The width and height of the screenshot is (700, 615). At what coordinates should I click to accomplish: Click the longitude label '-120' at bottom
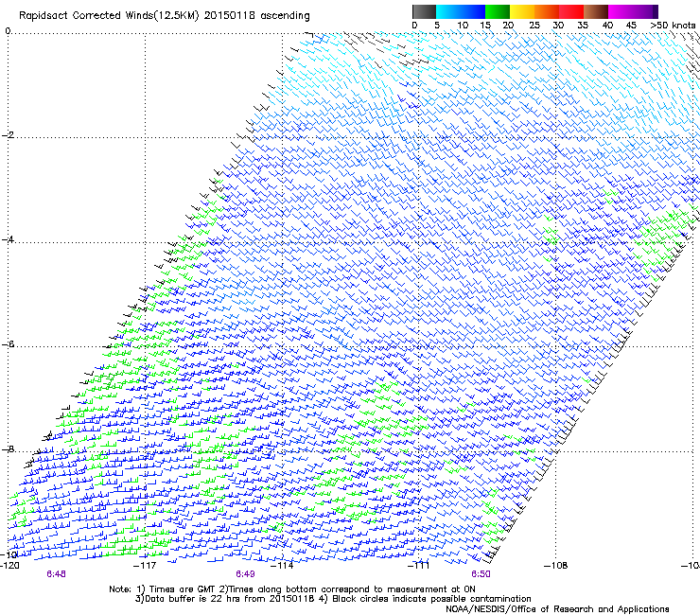point(9,565)
